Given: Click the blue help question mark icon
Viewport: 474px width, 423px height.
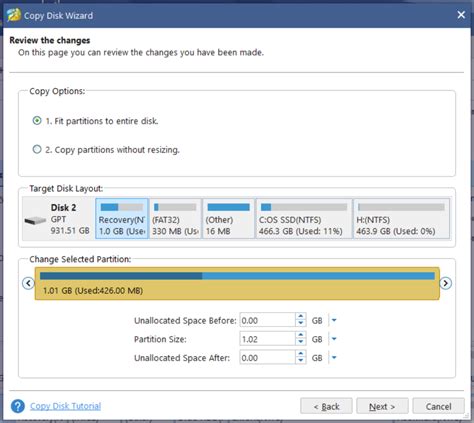Looking at the screenshot, I should (x=18, y=406).
